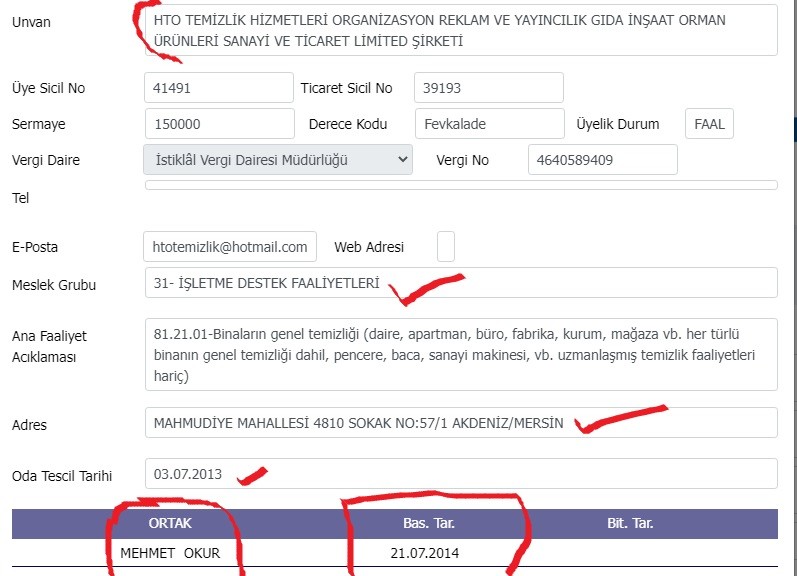This screenshot has width=797, height=576.
Task: Click the Üyelik Durum label
Action: tap(618, 124)
